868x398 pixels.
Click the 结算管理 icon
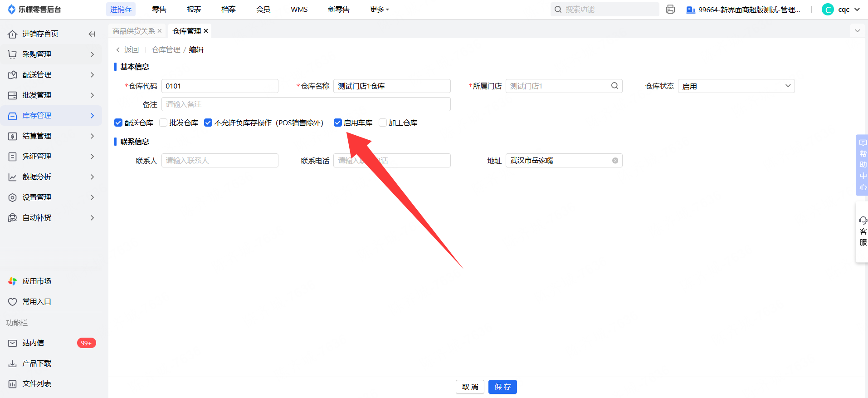(13, 136)
